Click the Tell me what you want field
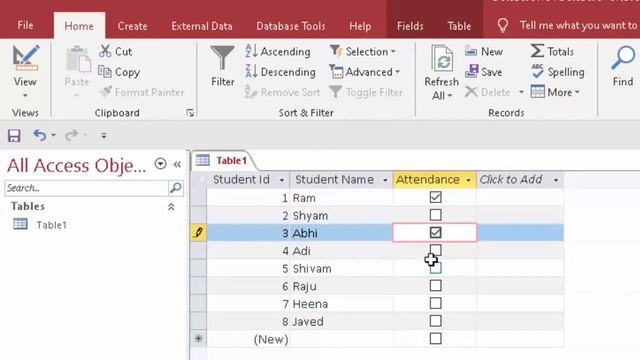640x360 pixels. click(578, 25)
